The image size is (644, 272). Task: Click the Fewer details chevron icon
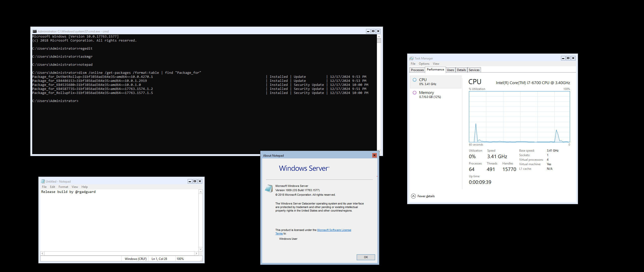coord(413,196)
